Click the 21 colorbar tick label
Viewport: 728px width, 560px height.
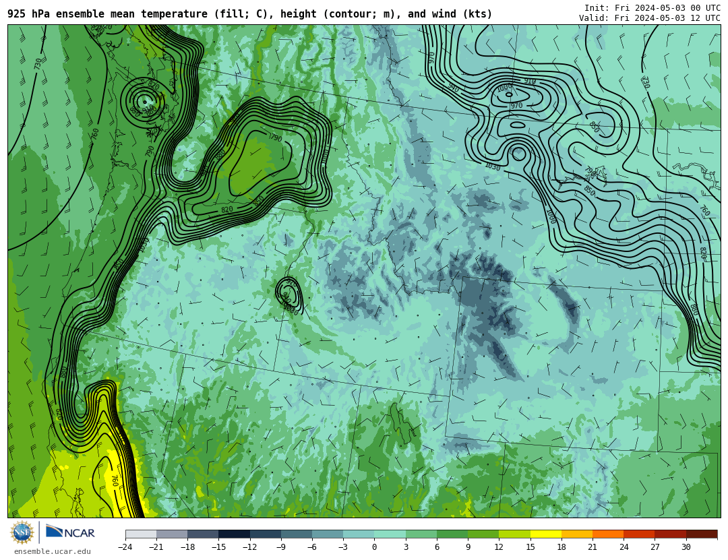pyautogui.click(x=593, y=547)
